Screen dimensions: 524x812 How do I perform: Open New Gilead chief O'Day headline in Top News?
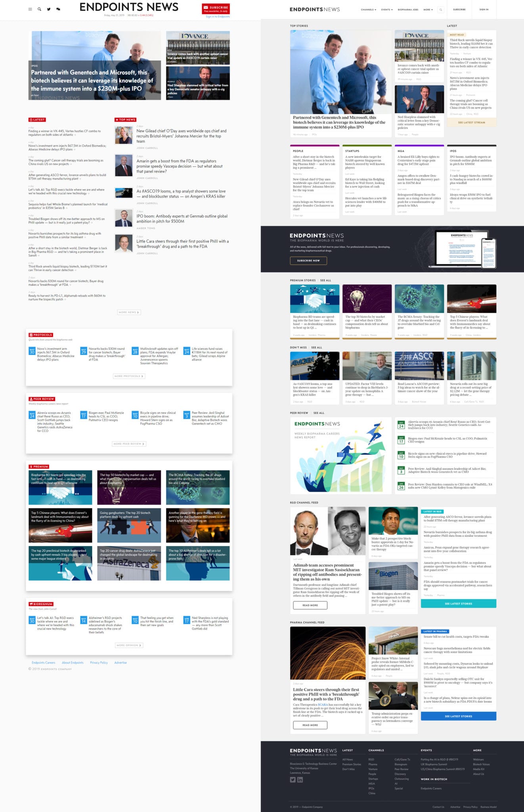point(182,136)
